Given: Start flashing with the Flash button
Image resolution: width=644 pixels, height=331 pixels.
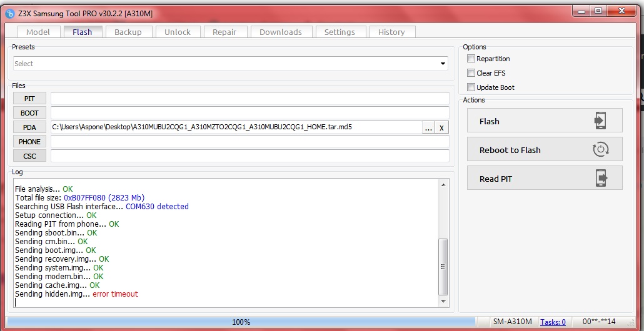Looking at the screenshot, I should [x=545, y=120].
